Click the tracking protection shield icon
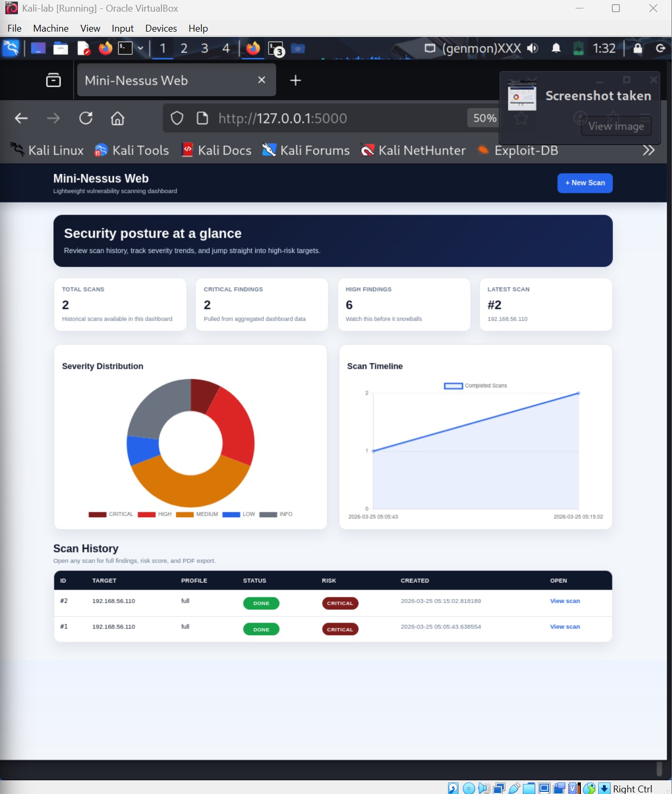672x794 pixels. pos(177,118)
